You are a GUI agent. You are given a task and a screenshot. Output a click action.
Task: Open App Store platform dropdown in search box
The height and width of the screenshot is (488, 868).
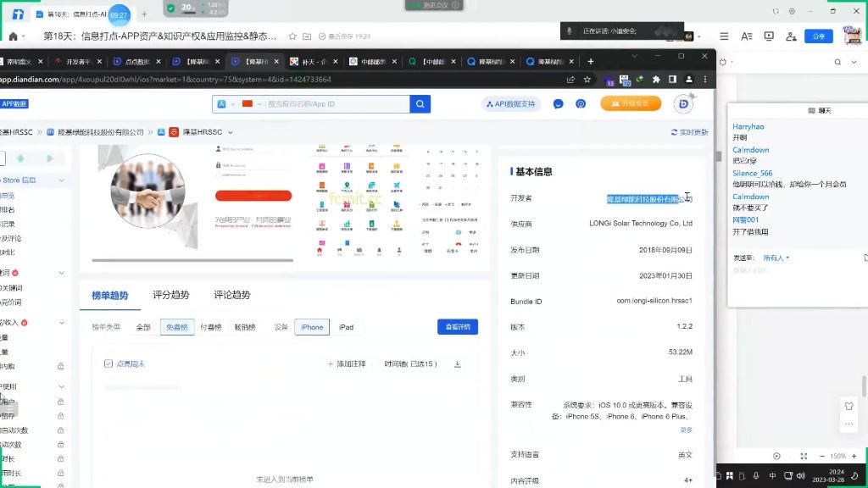pyautogui.click(x=226, y=104)
